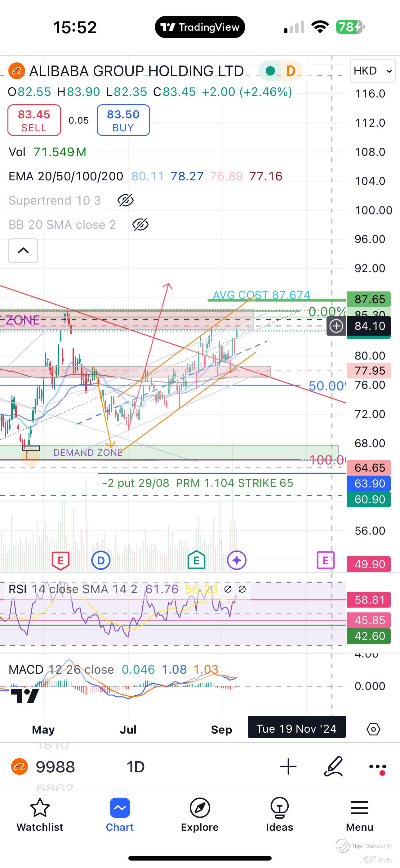Image resolution: width=400 pixels, height=868 pixels.
Task: Tap the put 29/08 STRIKE 65 annotation
Action: 198,483
